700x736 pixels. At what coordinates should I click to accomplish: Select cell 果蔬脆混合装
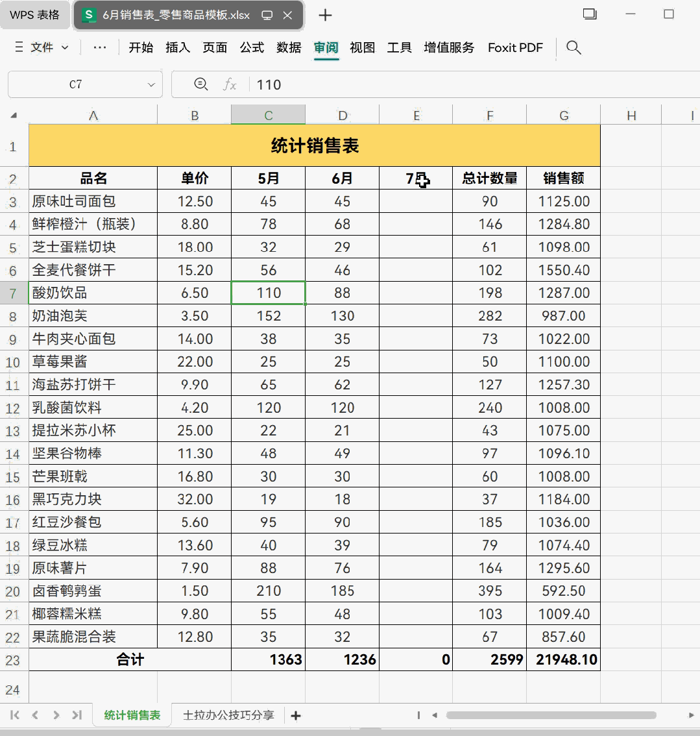tap(93, 637)
